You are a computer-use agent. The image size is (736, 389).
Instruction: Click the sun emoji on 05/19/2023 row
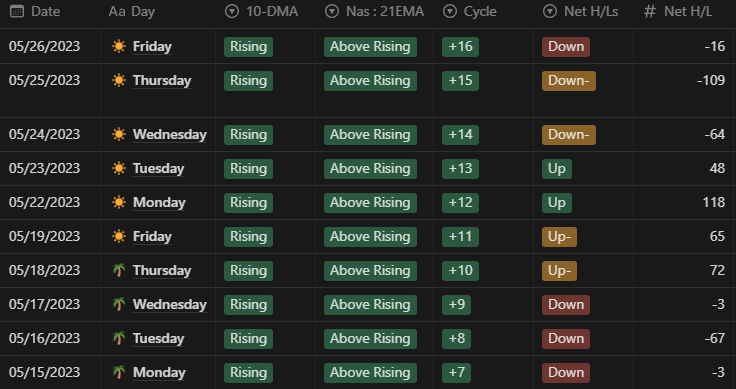click(119, 236)
